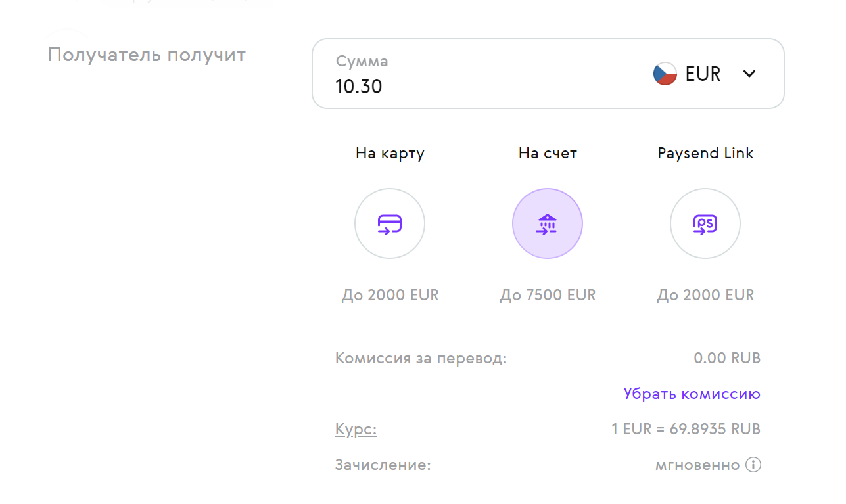Click the "До 7500 EUR" limit text
The width and height of the screenshot is (846, 504).
point(547,295)
